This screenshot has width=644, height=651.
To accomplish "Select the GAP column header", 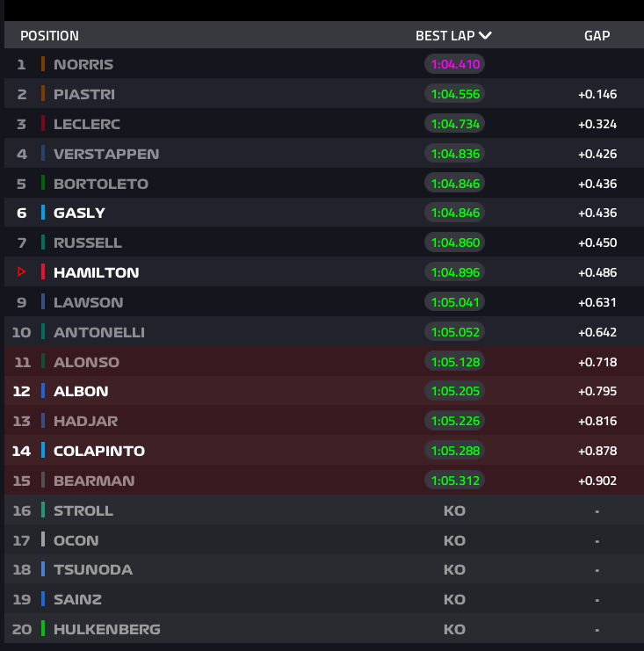I will pos(597,36).
